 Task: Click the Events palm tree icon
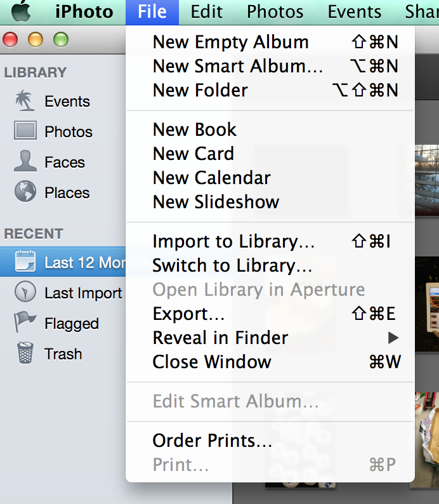[x=25, y=100]
